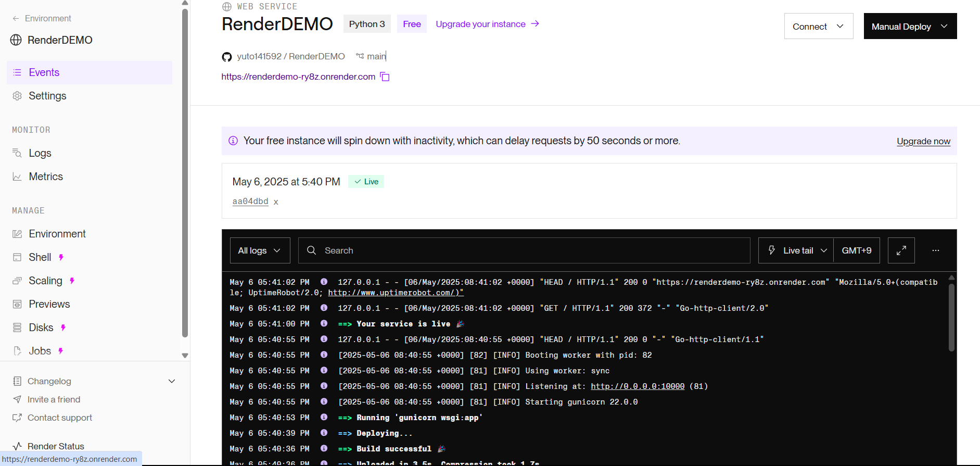Click the log Search input field

pos(524,250)
